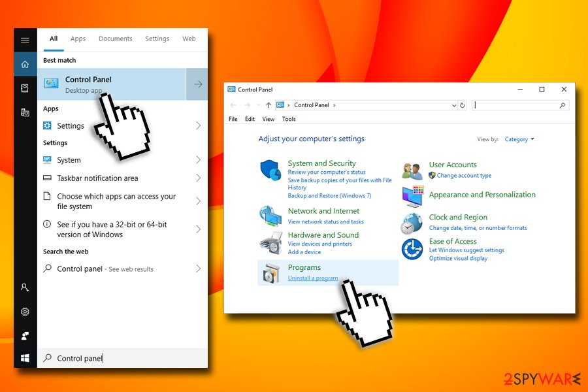Click the System and Security shield icon
Image resolution: width=588 pixels, height=392 pixels.
pyautogui.click(x=270, y=170)
